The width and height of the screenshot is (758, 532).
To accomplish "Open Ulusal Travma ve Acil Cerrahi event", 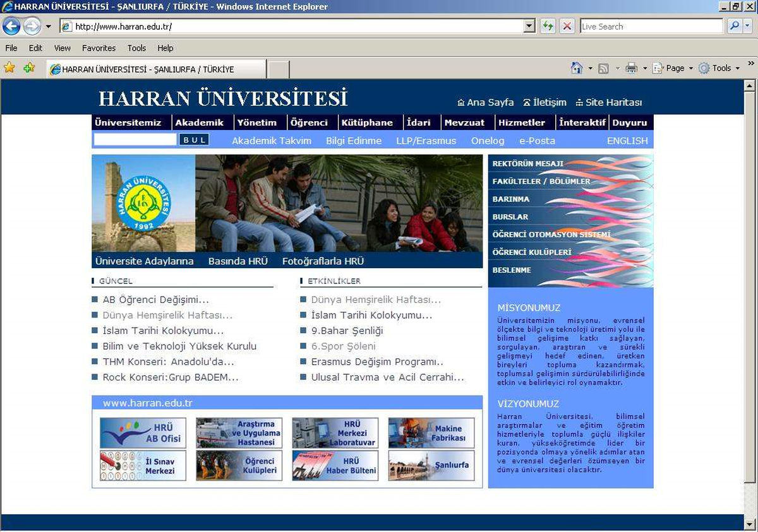I will tap(387, 377).
